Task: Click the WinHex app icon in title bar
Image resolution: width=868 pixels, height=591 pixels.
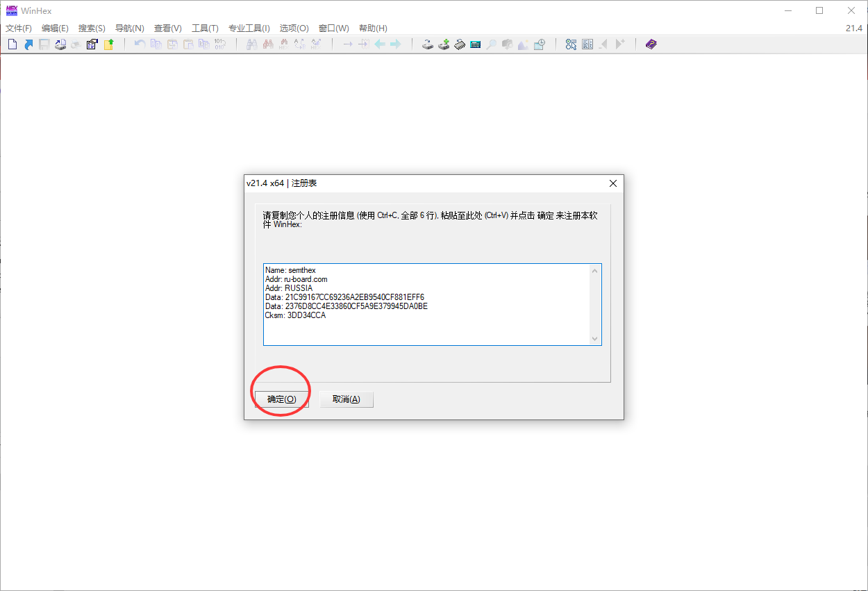Action: click(x=11, y=10)
